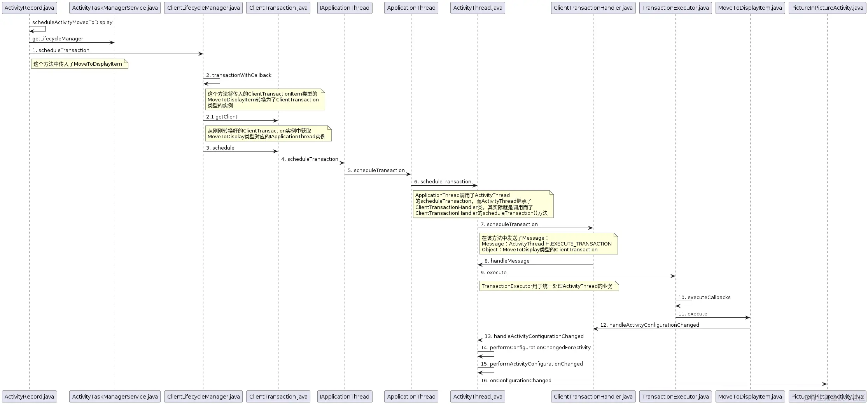Select the bottom ClientLifecycleManager.java participant box
Viewport: 868px width, 404px height.
[x=203, y=397]
